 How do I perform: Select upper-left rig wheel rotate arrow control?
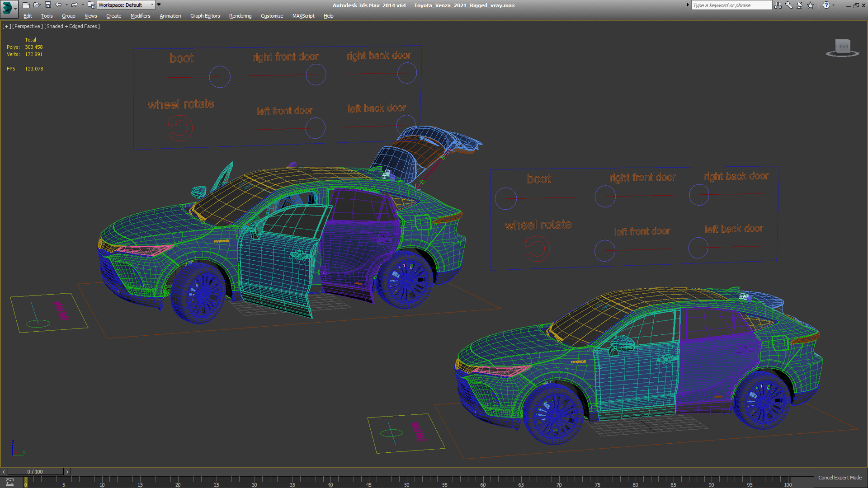point(180,128)
